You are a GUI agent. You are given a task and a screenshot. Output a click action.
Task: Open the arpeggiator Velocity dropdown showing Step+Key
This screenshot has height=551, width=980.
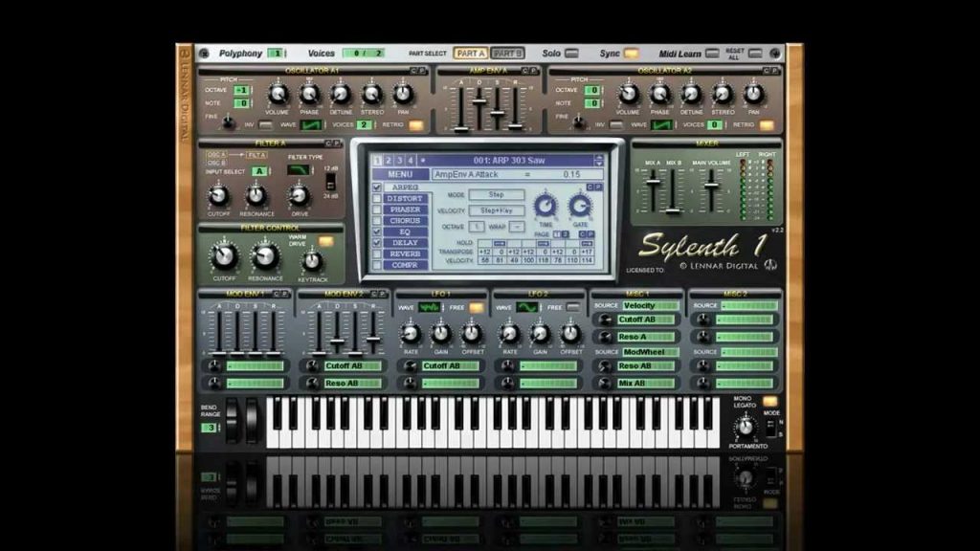(497, 211)
